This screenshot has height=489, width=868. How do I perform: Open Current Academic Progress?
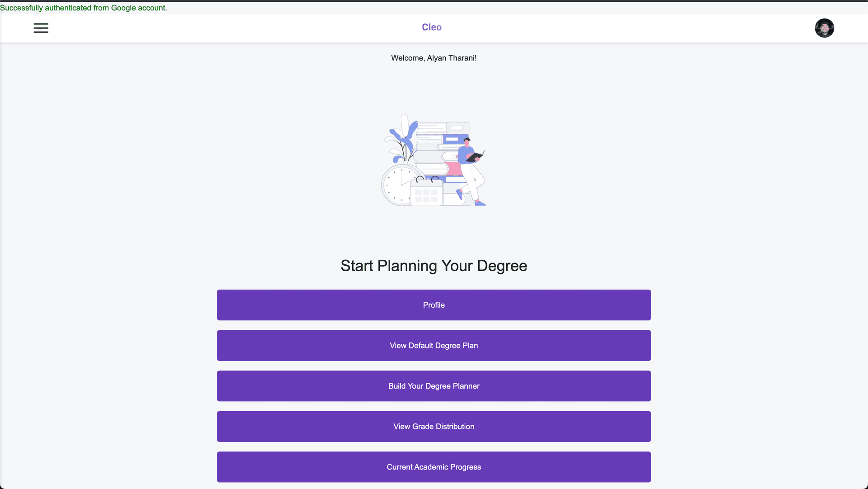point(434,467)
